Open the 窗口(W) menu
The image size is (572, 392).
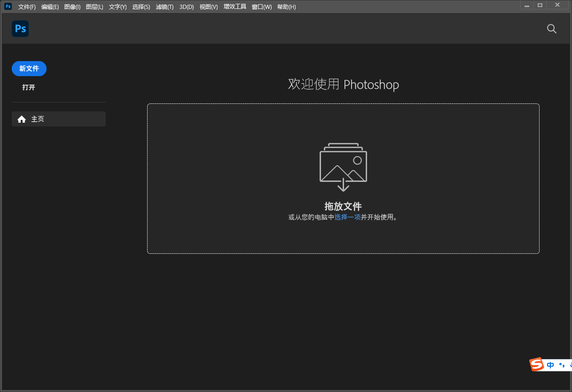261,7
